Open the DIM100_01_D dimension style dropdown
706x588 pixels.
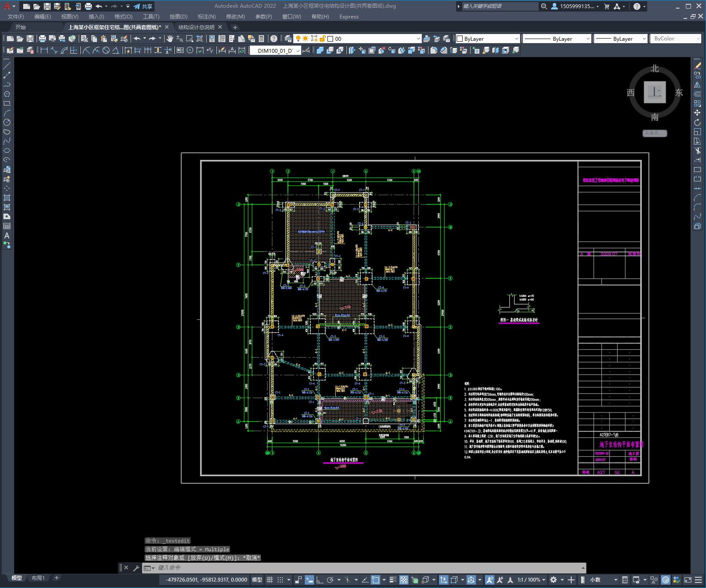pyautogui.click(x=298, y=51)
